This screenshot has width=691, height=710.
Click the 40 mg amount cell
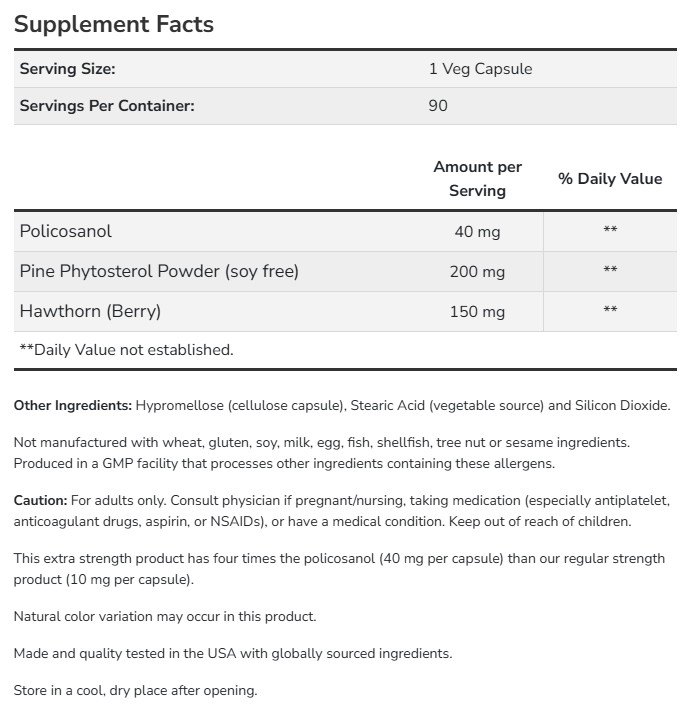click(477, 232)
